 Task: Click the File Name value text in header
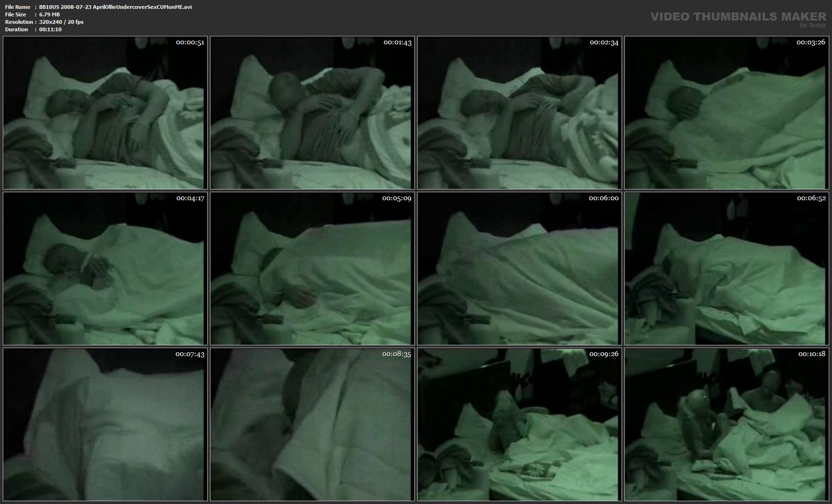click(x=115, y=7)
